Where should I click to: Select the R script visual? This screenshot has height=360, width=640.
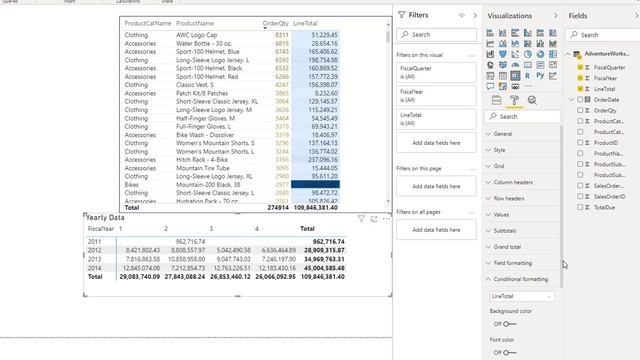tap(528, 76)
